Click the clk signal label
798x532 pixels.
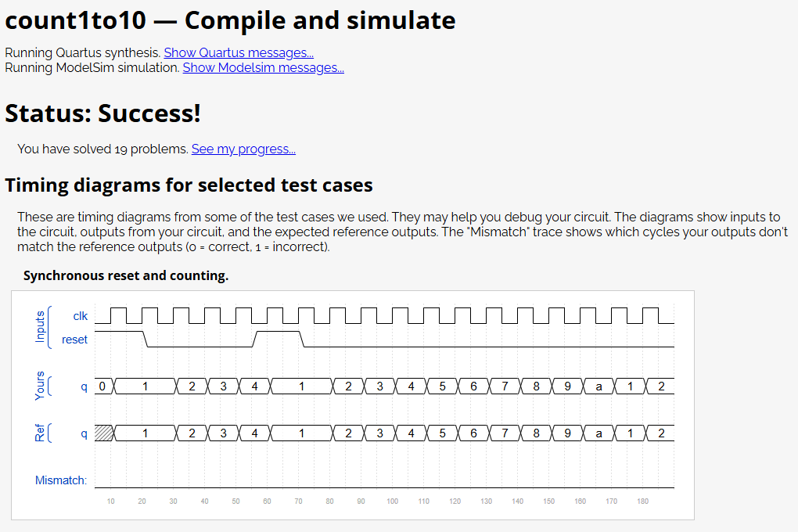pyautogui.click(x=81, y=316)
